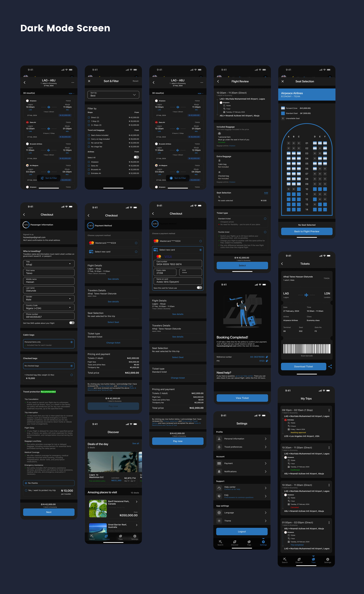364x594 pixels.
Task: Open Travel preferences row chevron
Action: (266, 447)
